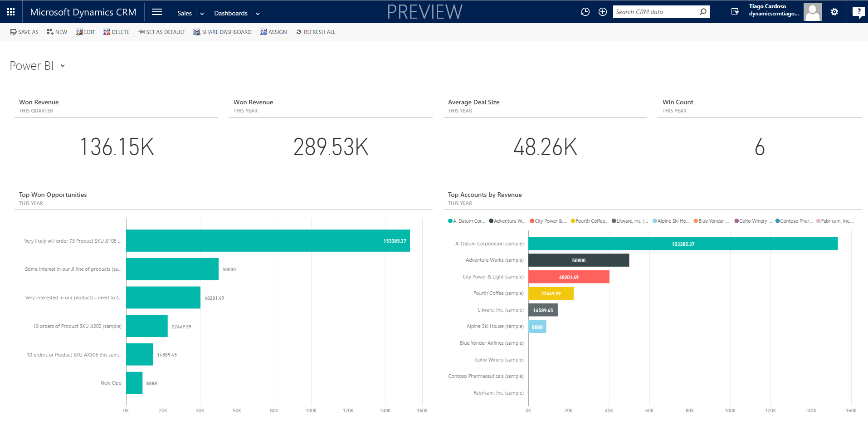Open settings gear icon
The height and width of the screenshot is (430, 868).
(x=834, y=12)
